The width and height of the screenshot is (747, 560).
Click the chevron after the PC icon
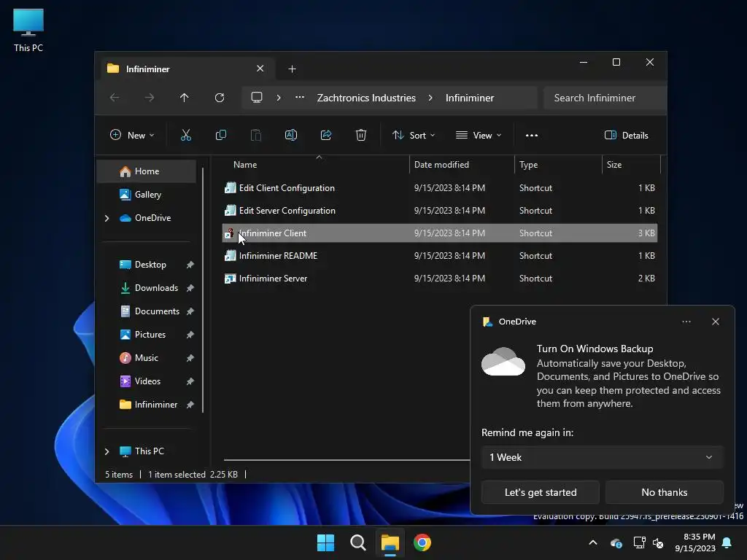279,98
